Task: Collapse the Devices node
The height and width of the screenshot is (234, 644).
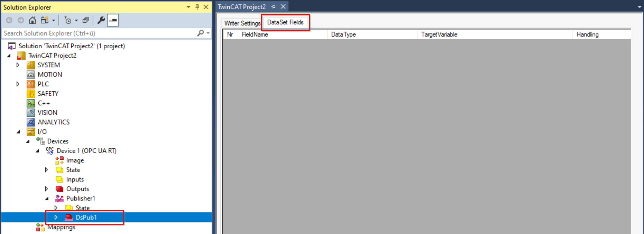Action: click(28, 141)
